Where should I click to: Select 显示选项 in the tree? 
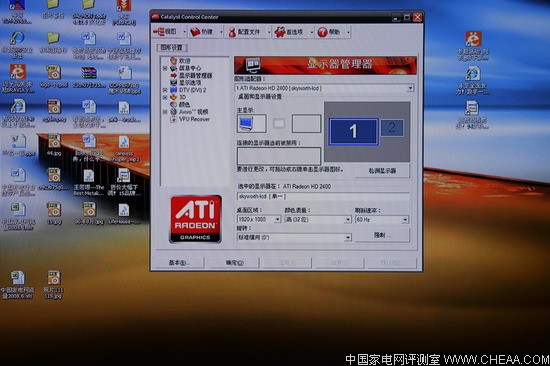(x=190, y=83)
